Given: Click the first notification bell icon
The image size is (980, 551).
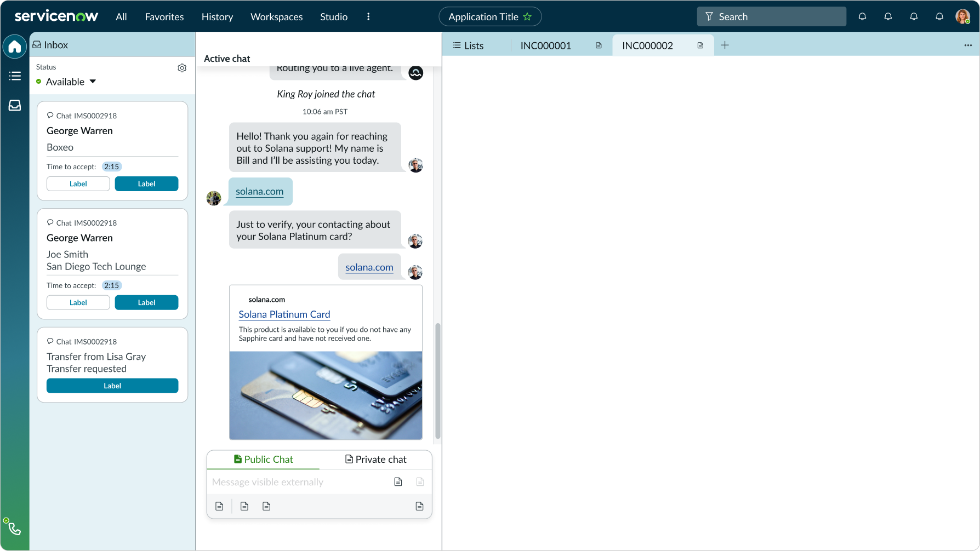Looking at the screenshot, I should [x=862, y=17].
